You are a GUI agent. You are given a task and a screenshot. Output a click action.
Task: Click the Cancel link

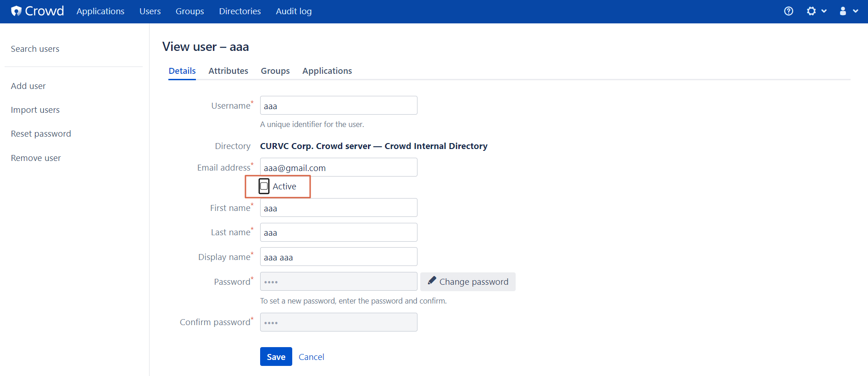312,357
